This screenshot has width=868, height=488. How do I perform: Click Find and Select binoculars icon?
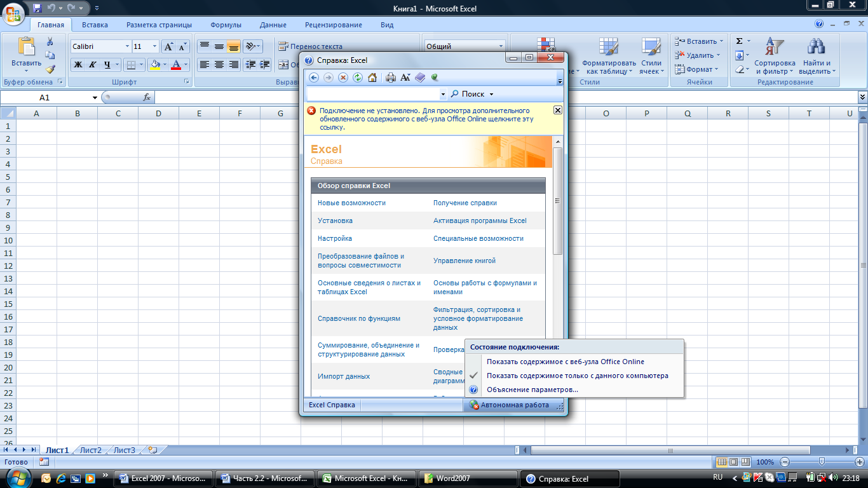[x=817, y=56]
